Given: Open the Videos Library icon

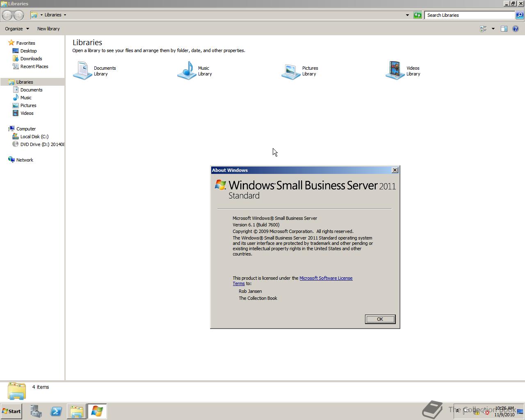Looking at the screenshot, I should click(395, 71).
